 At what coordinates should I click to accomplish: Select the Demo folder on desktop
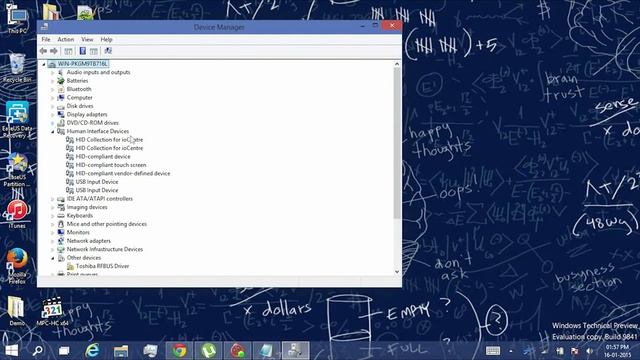coord(17,311)
